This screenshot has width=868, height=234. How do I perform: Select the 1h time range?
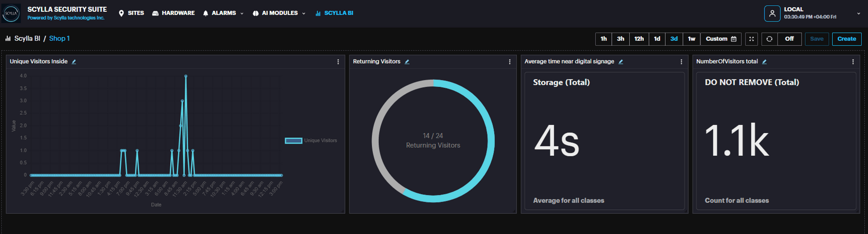604,39
